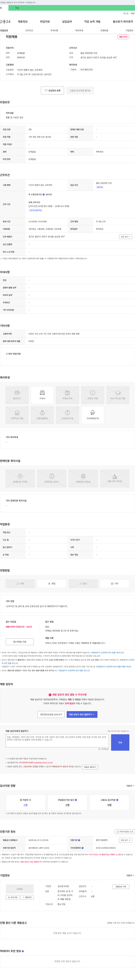This screenshot has height=980, width=135.
Task: Click the 인터넷피해구제센터 remedy link
Action: pos(35,763)
